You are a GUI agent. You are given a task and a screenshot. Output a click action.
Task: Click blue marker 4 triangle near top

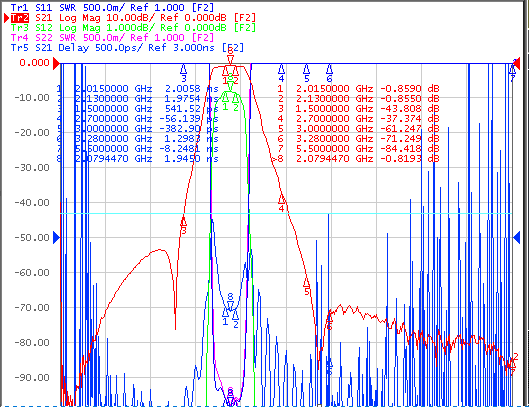[x=281, y=70]
